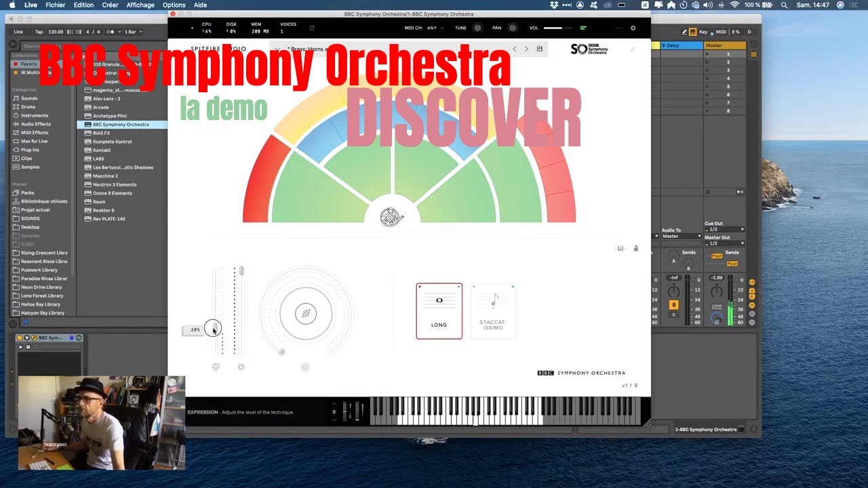Image resolution: width=868 pixels, height=488 pixels.
Task: Click the PAN knob
Action: coord(513,28)
